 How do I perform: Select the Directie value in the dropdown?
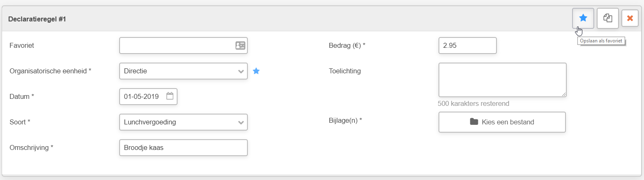click(x=135, y=71)
